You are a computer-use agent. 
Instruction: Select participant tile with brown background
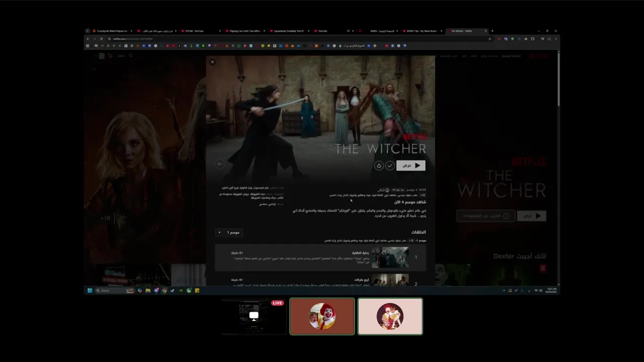(x=322, y=316)
